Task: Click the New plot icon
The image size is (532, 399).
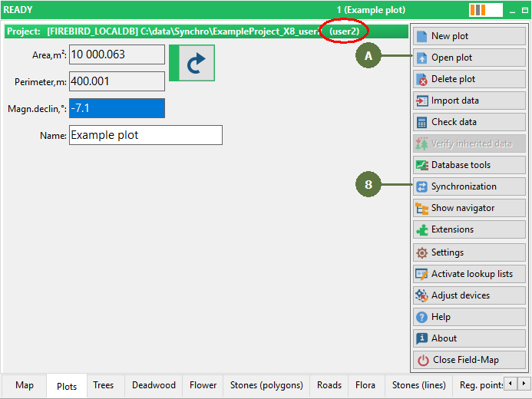Action: point(421,36)
